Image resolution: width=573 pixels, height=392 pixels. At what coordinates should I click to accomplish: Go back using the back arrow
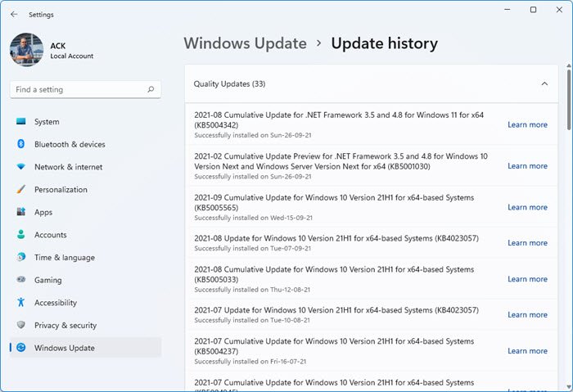(14, 14)
